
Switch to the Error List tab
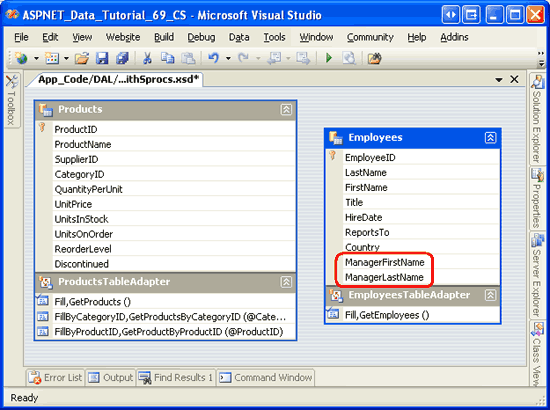55,378
